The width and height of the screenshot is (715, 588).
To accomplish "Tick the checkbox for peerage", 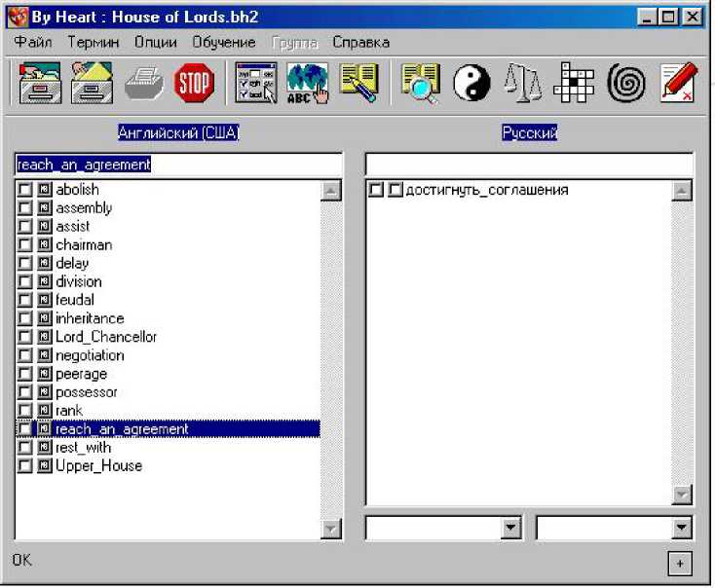I will [24, 374].
